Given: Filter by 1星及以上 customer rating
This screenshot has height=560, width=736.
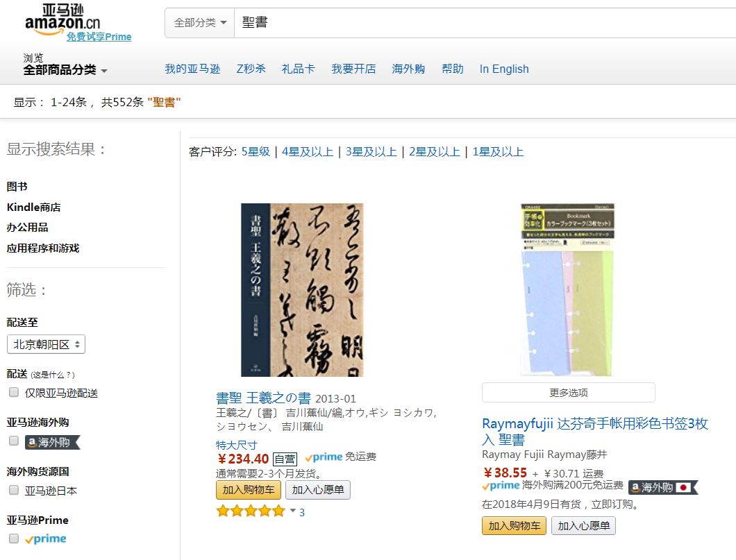Looking at the screenshot, I should 498,152.
